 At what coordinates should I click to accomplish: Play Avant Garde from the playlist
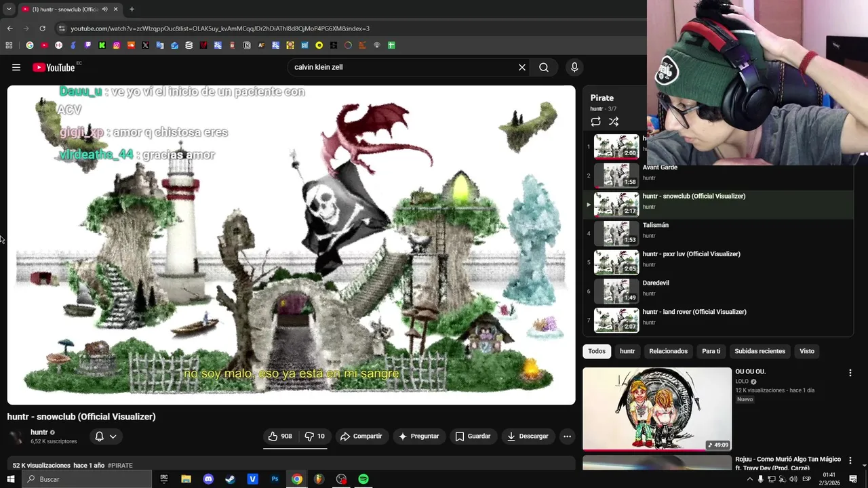717,175
